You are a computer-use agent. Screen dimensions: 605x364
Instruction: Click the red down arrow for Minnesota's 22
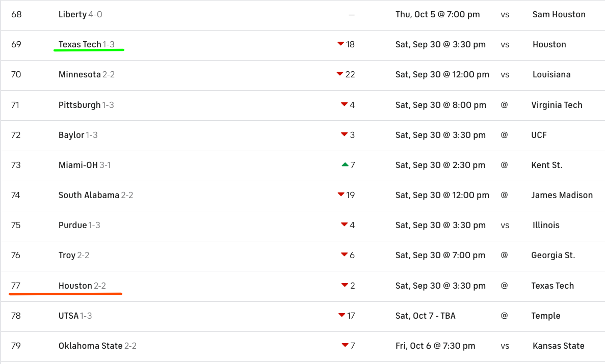point(340,74)
